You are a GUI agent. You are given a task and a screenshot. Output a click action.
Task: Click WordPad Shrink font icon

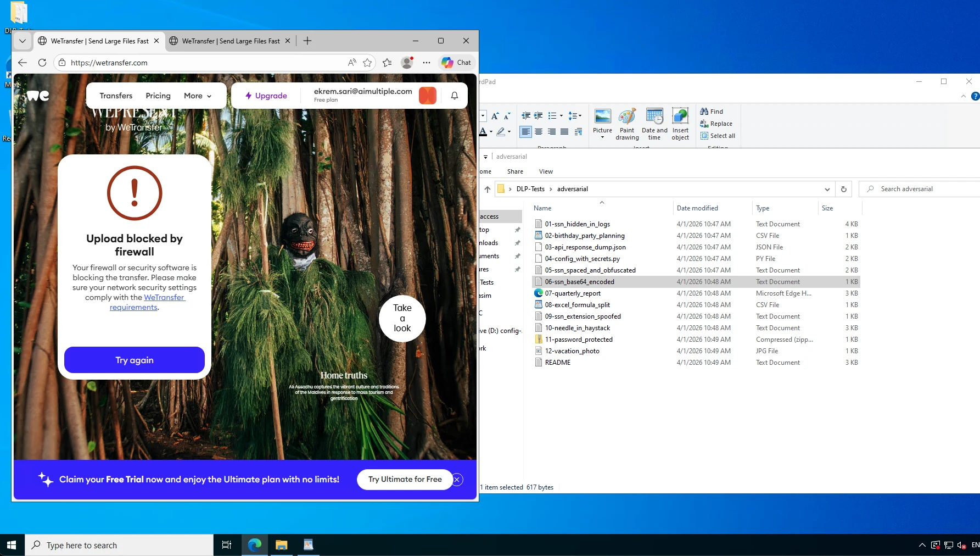click(x=506, y=116)
